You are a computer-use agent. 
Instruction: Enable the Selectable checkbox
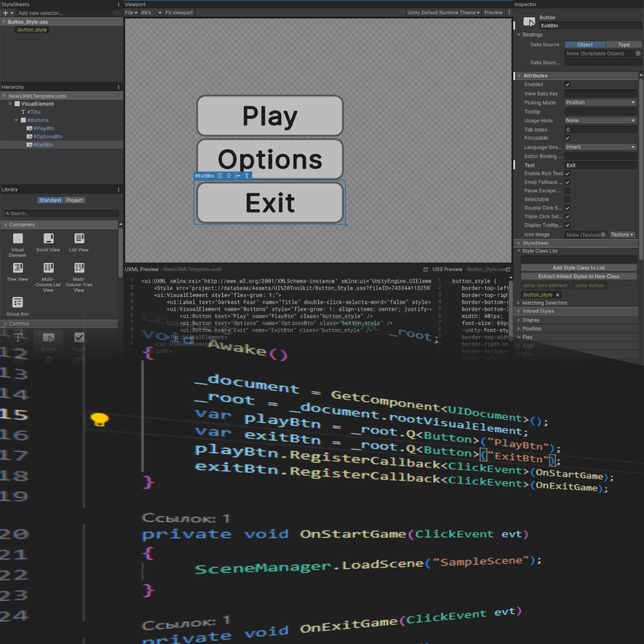coord(567,200)
